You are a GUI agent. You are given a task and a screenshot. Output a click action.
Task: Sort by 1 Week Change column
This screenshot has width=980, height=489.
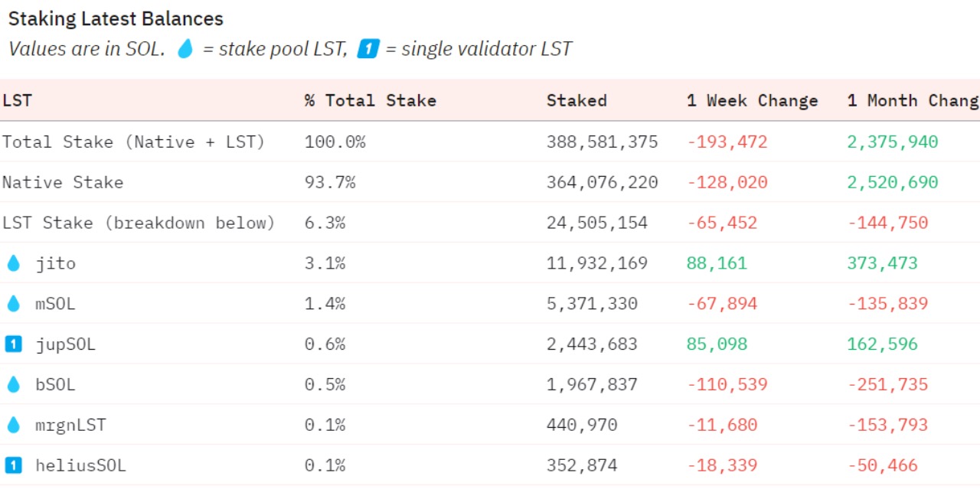pos(752,100)
